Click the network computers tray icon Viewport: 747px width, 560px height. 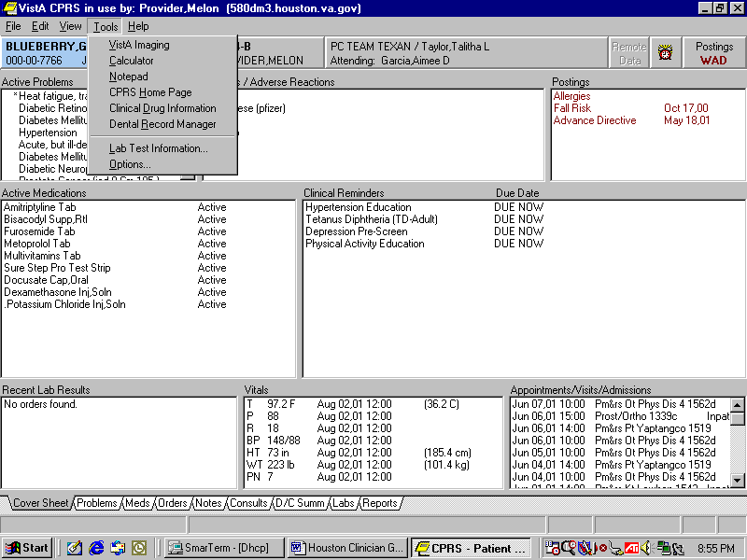coord(663,548)
